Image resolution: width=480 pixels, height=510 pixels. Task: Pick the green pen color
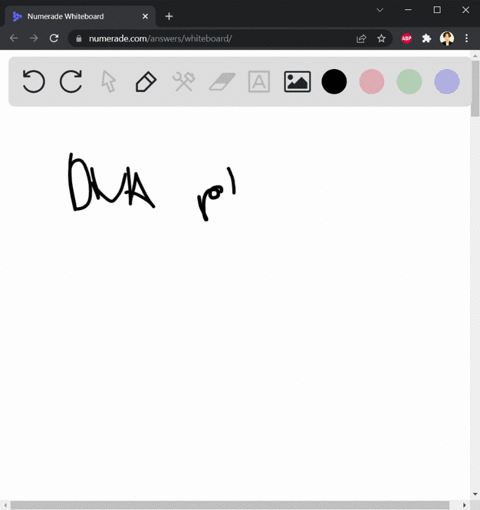(x=409, y=81)
